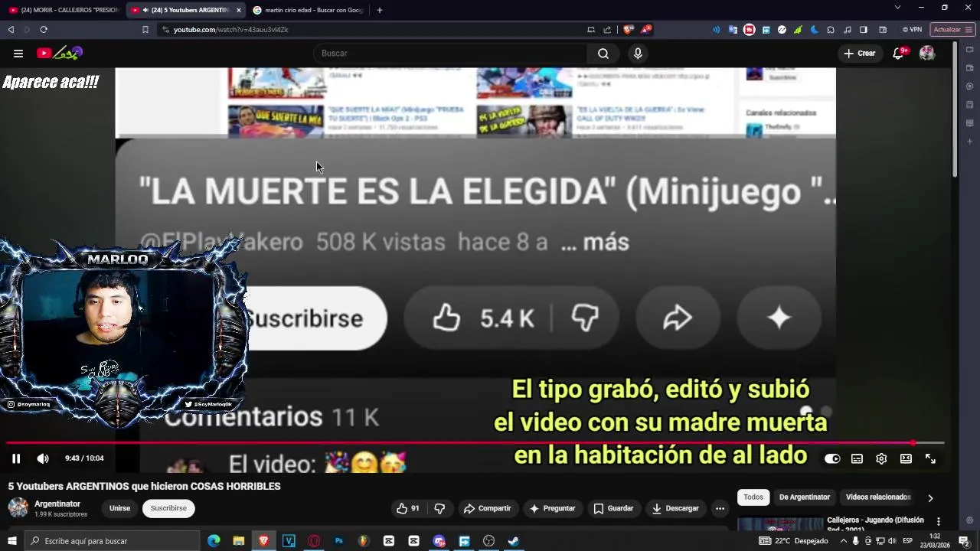Open a new browser tab
Image resolution: width=980 pixels, height=551 pixels.
(x=380, y=10)
